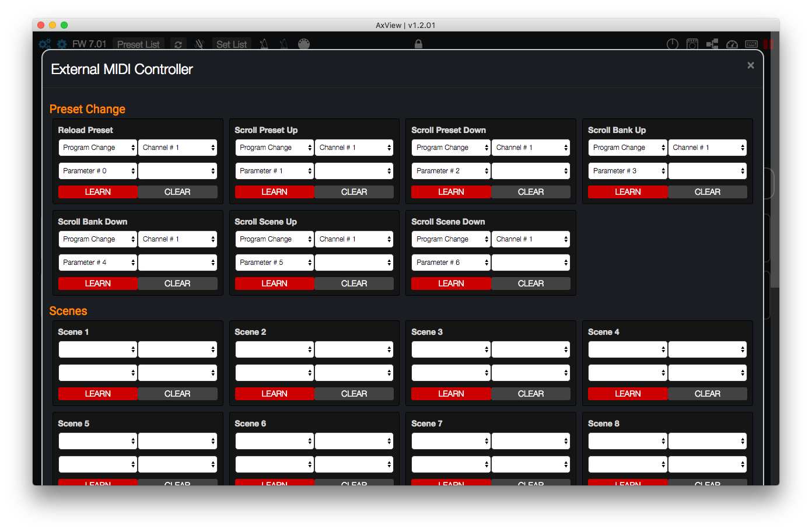Click the tuning fork icon in toolbar
Image resolution: width=812 pixels, height=532 pixels.
tap(199, 44)
